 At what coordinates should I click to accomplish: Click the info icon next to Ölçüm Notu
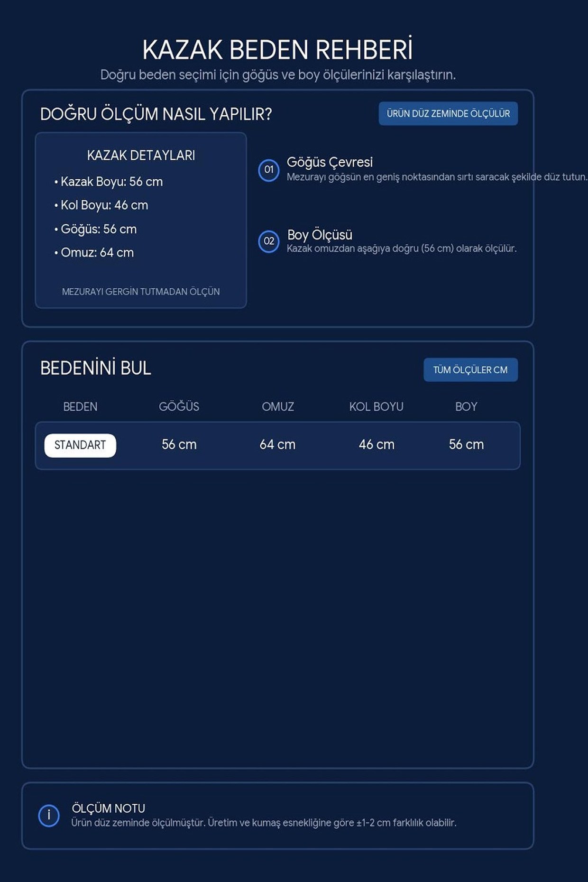click(x=49, y=816)
